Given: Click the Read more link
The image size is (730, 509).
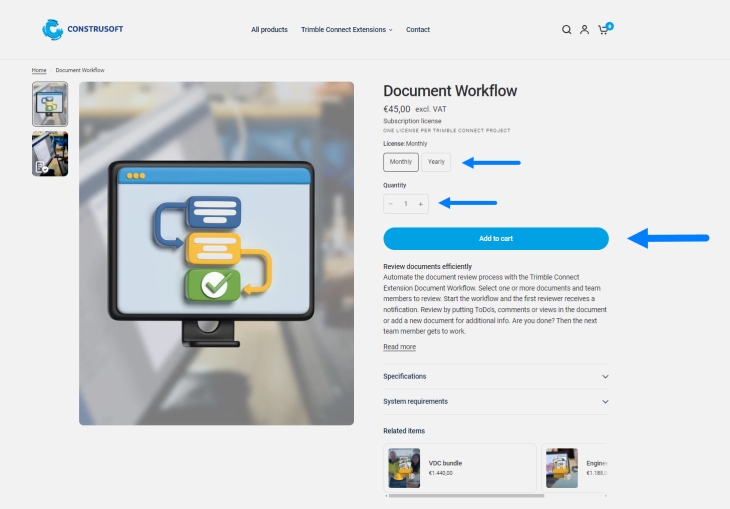Looking at the screenshot, I should [399, 347].
